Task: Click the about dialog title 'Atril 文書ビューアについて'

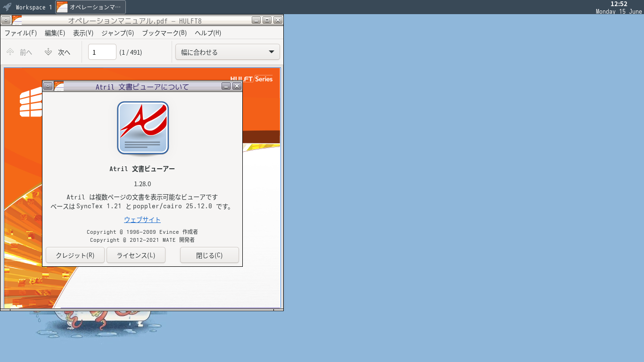Action: [142, 87]
